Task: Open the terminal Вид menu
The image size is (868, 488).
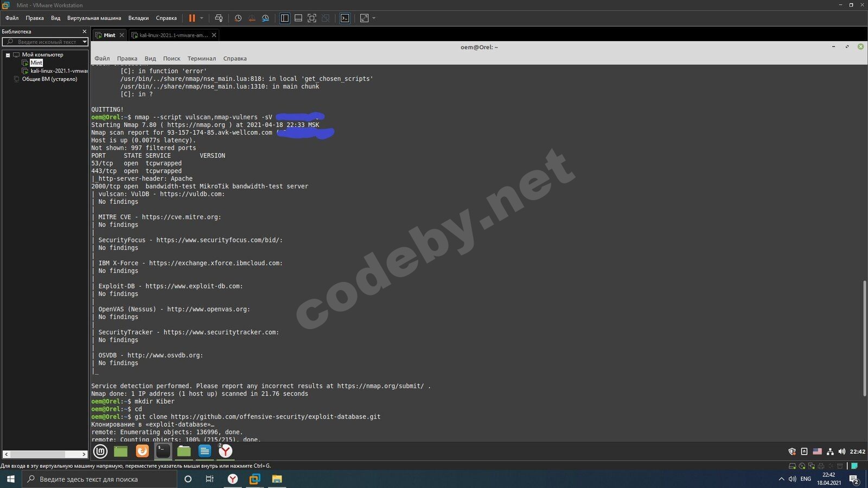Action: (150, 59)
